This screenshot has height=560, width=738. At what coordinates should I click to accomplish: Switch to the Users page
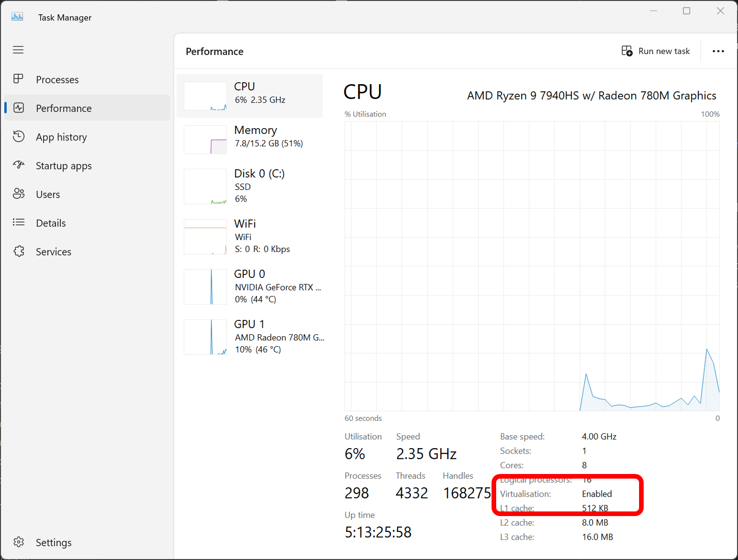tap(48, 194)
